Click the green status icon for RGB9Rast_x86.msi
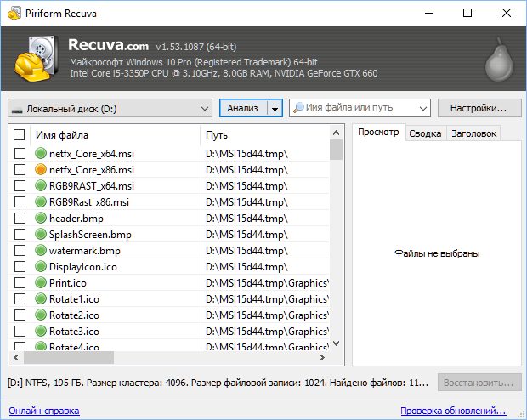The width and height of the screenshot is (527, 420). click(x=41, y=201)
